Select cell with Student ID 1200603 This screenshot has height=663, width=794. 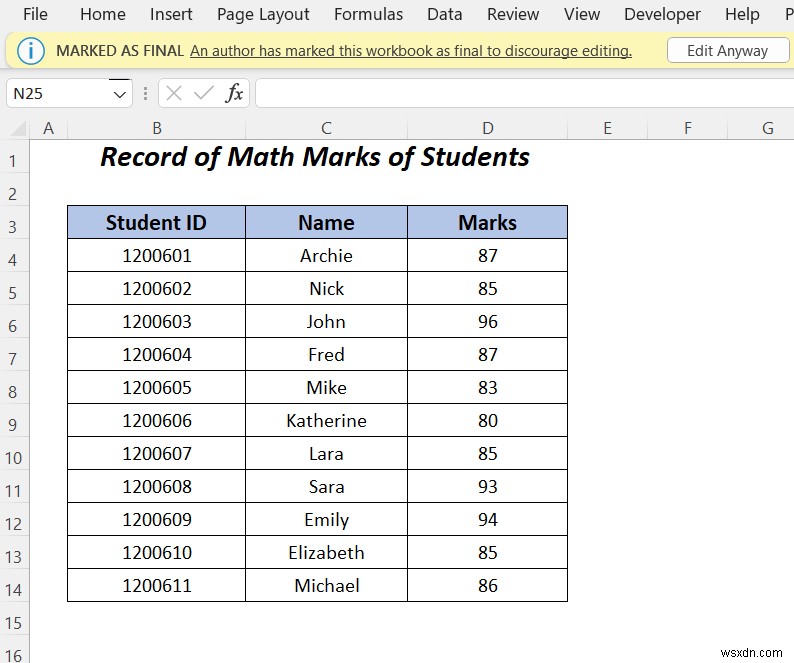(156, 322)
